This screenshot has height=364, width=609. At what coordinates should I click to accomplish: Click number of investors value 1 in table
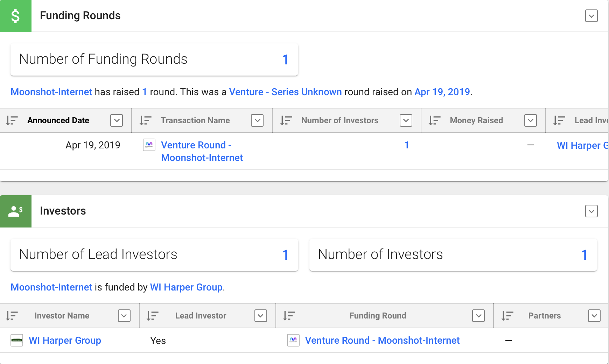tap(407, 145)
